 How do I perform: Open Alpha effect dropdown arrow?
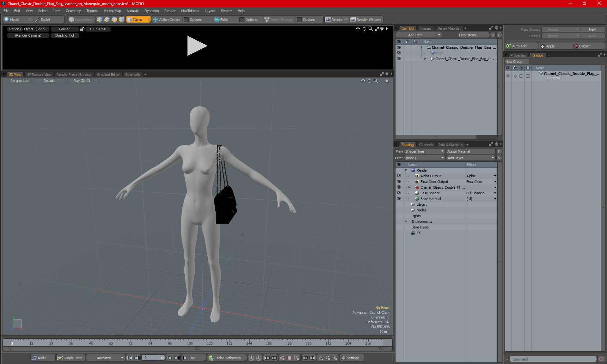tap(495, 176)
